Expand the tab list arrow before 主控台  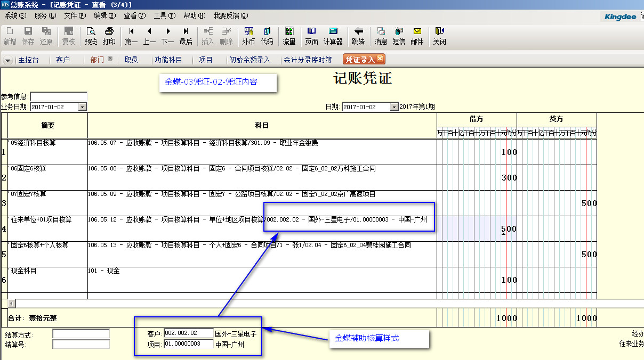point(7,60)
